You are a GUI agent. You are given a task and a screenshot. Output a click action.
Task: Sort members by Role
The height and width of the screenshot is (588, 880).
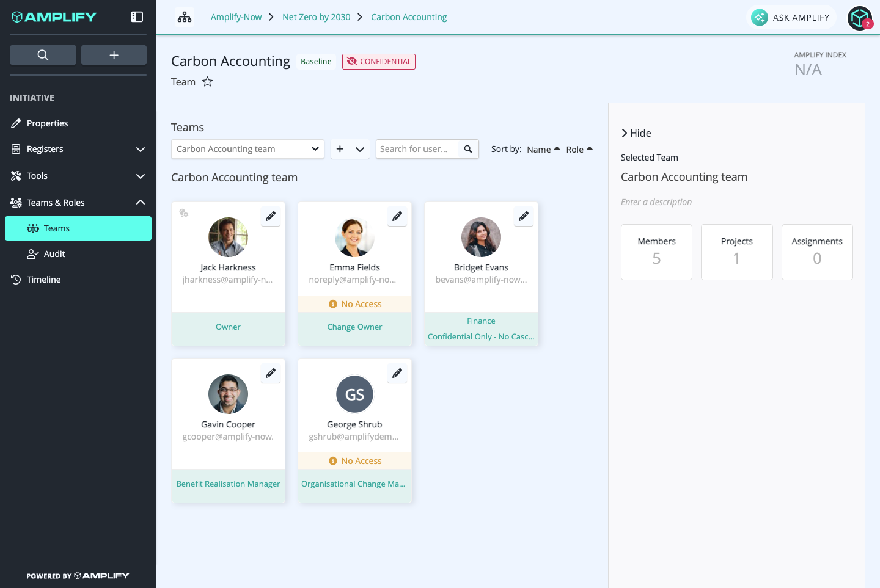(579, 150)
